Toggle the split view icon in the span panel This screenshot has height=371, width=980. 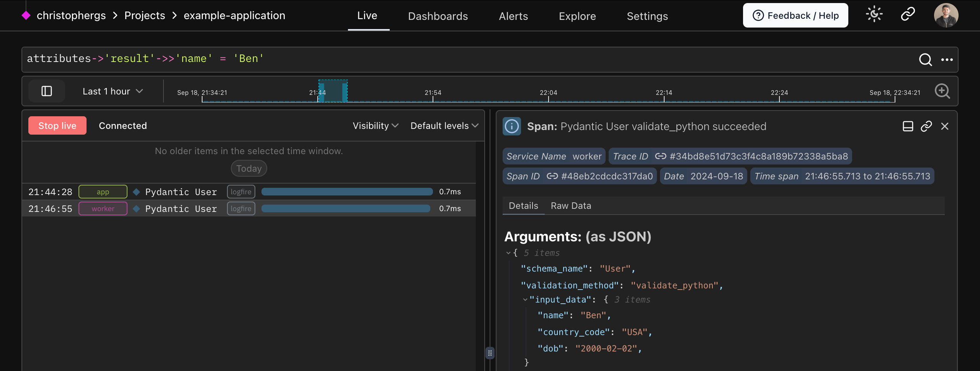pyautogui.click(x=908, y=126)
